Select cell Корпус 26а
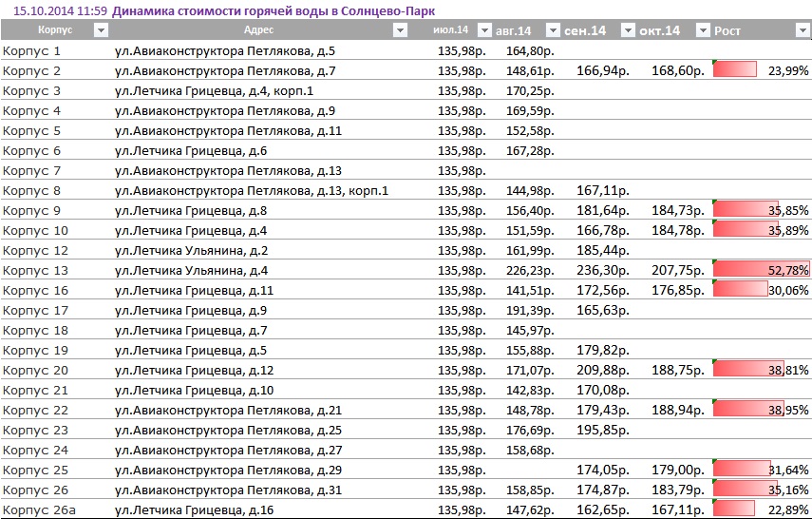This screenshot has height=519, width=812. (x=39, y=510)
